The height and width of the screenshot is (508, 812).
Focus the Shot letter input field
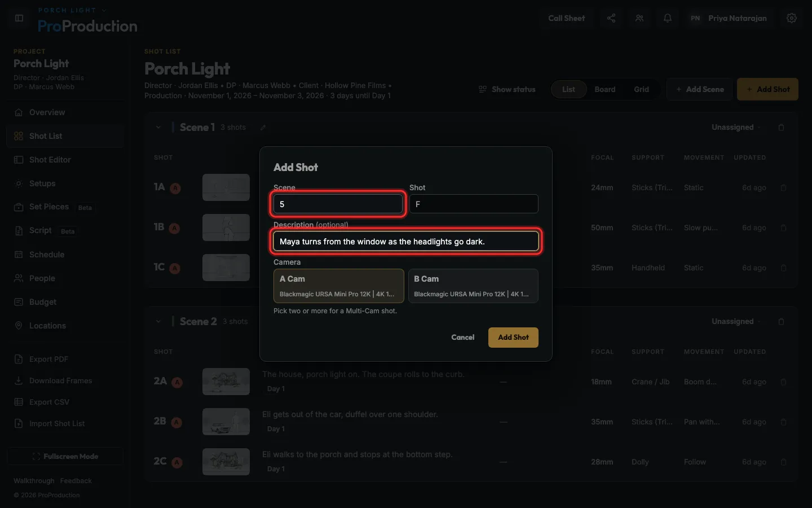[x=474, y=204]
